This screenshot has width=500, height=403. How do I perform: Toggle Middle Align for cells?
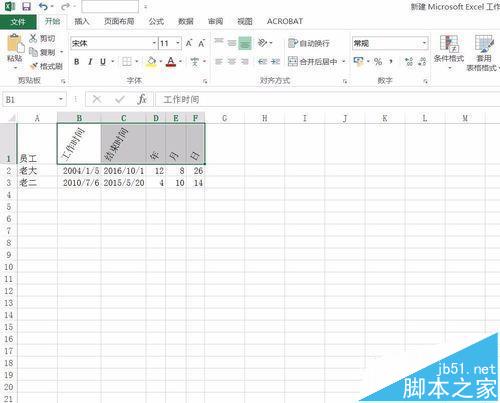tap(232, 43)
